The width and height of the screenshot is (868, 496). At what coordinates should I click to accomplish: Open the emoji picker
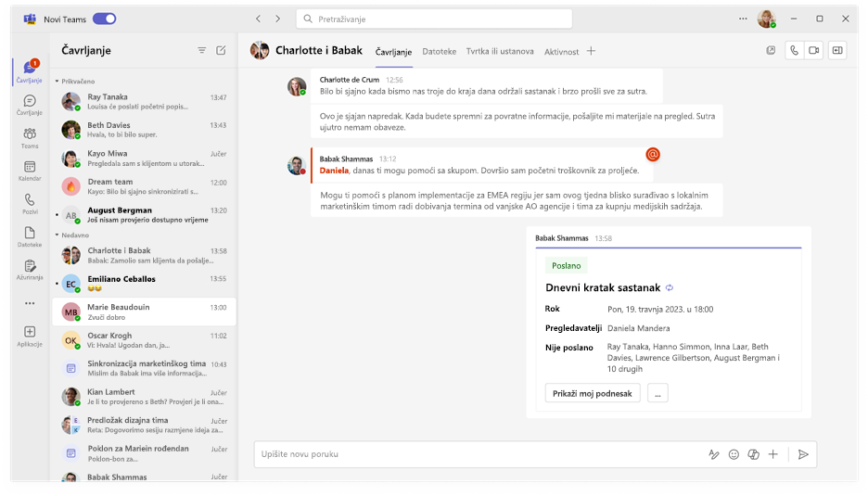734,454
